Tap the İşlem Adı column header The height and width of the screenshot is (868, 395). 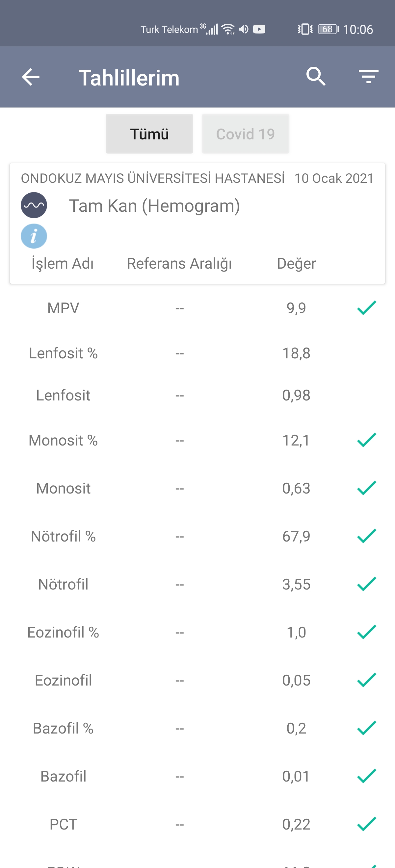[x=63, y=263]
